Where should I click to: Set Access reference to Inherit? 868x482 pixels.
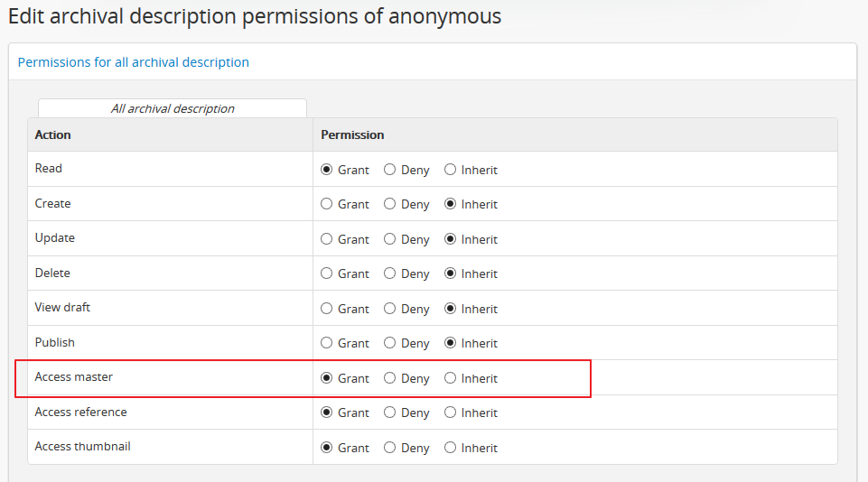click(x=451, y=412)
